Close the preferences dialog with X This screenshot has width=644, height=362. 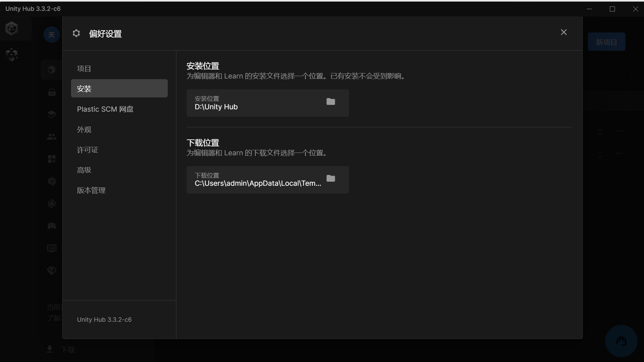tap(563, 32)
